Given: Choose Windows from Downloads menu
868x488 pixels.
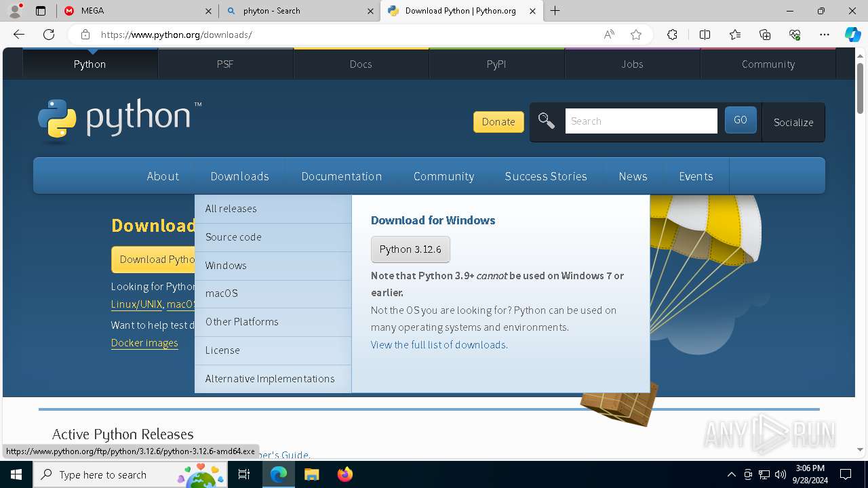Looking at the screenshot, I should [x=273, y=266].
